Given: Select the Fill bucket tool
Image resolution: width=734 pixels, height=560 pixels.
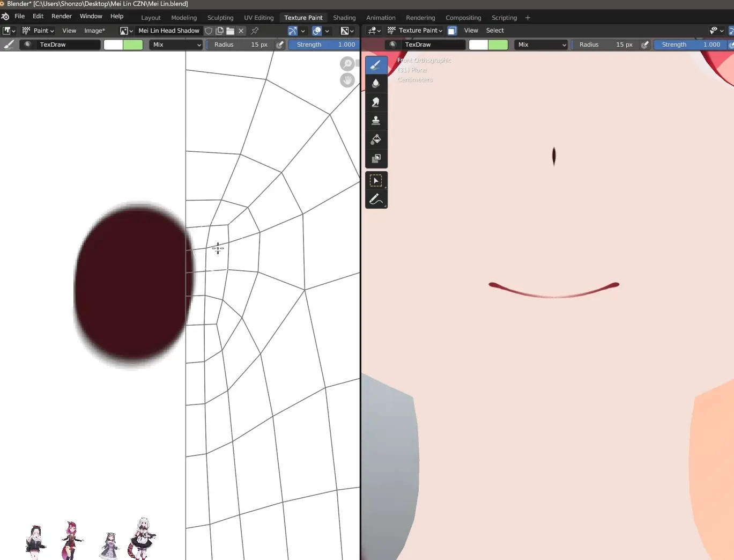Looking at the screenshot, I should [x=376, y=139].
